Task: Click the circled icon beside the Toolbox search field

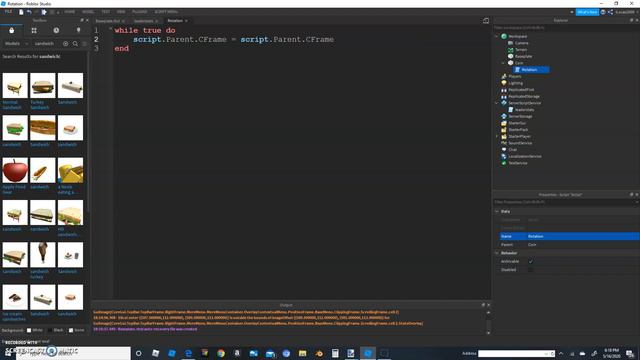Action: [65, 43]
